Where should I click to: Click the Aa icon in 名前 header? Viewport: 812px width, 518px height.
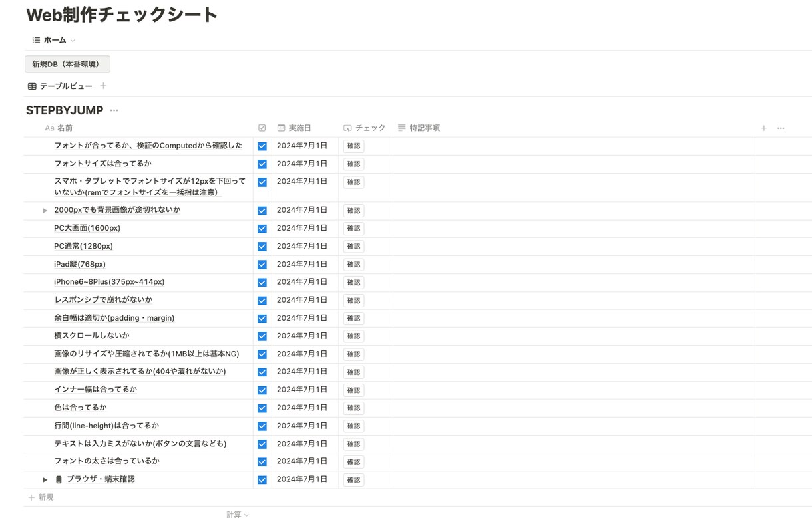pos(49,128)
